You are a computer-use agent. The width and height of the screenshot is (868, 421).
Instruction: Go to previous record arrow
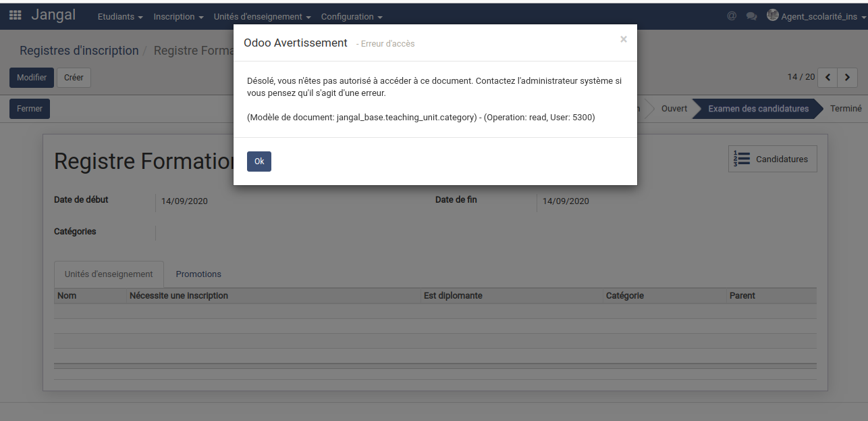click(828, 77)
